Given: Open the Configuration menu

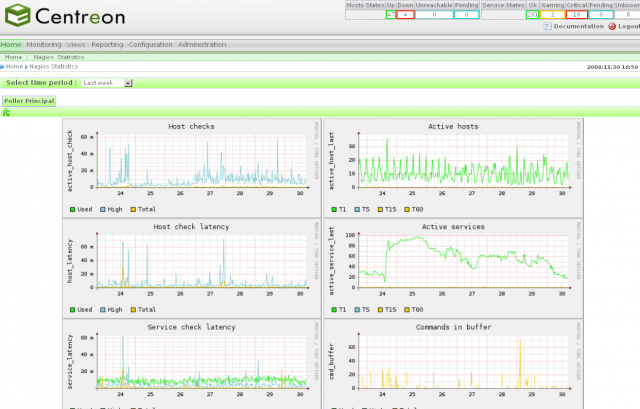Looking at the screenshot, I should 150,45.
